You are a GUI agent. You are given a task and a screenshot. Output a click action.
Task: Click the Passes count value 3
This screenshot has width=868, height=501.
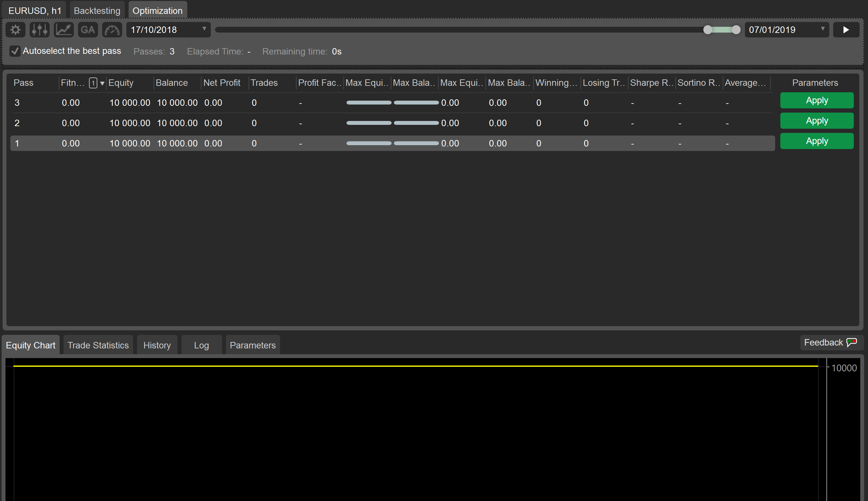tap(172, 52)
